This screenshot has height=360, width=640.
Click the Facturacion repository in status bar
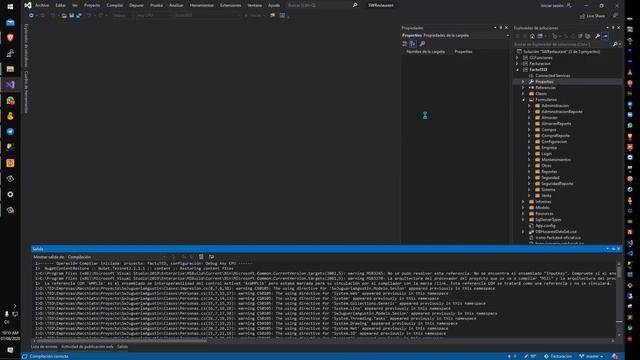[x=558, y=356]
